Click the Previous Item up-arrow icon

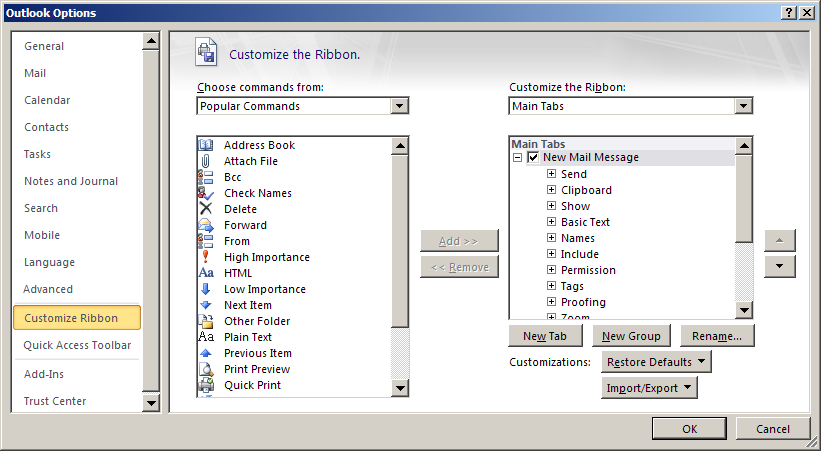(x=206, y=353)
